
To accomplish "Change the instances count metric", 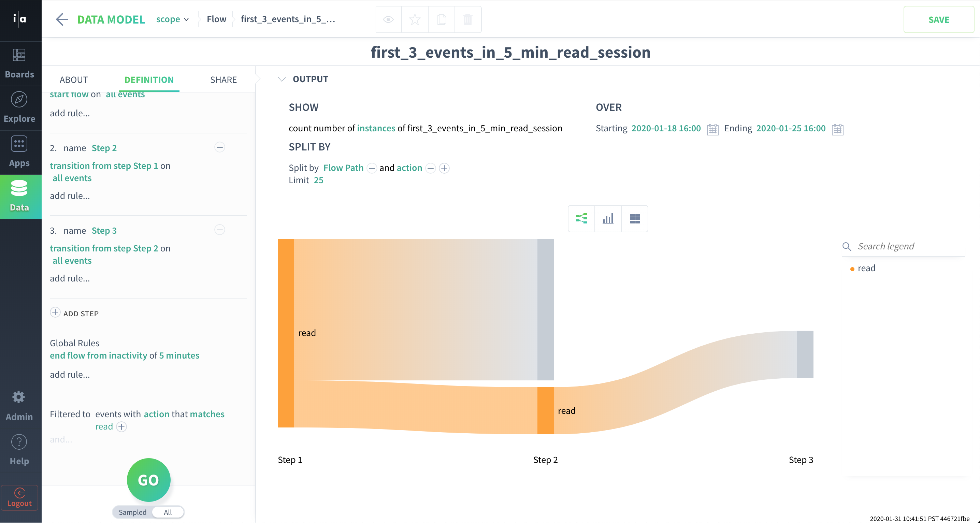I will tap(376, 128).
